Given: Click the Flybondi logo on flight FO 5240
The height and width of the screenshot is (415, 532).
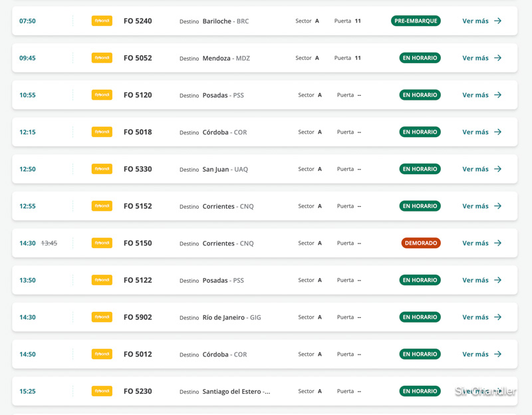Looking at the screenshot, I should [102, 21].
